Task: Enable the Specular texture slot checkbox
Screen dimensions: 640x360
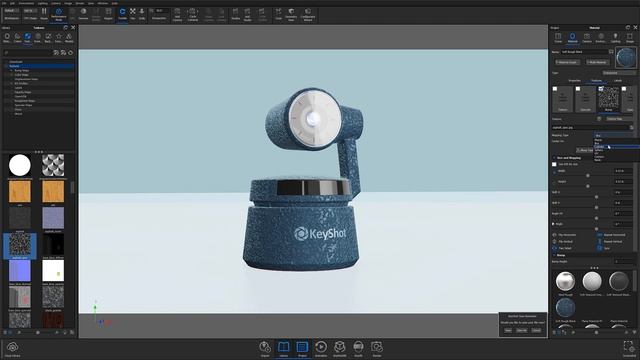Action: coord(578,89)
